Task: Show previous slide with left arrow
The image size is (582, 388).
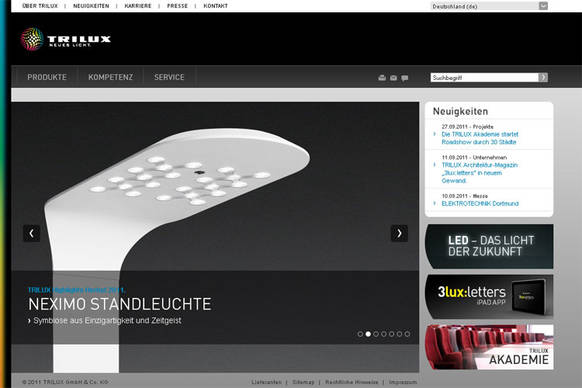Action: tap(32, 233)
